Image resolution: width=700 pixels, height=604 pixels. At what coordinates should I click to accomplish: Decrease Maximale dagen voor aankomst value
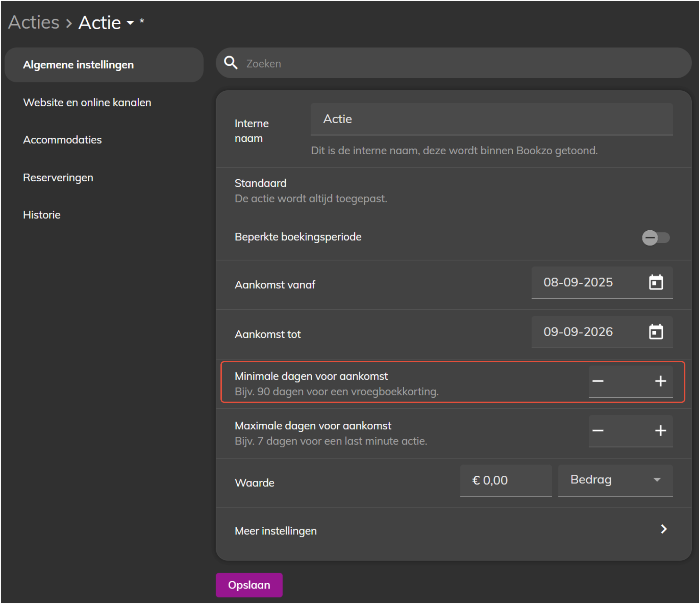pos(598,431)
